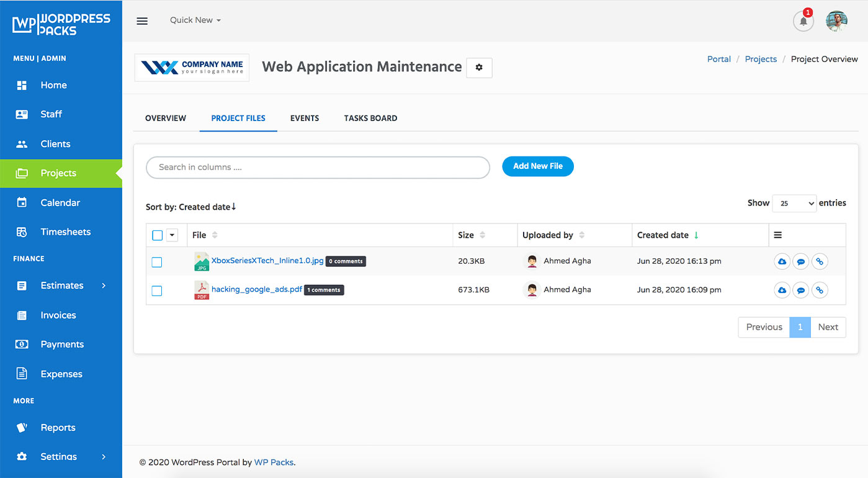This screenshot has width=868, height=478.
Task: Click the project settings gear icon
Action: 478,68
